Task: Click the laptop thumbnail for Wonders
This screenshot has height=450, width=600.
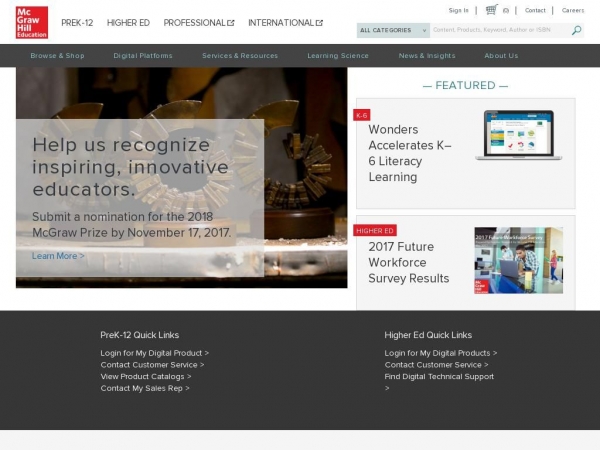Action: point(518,135)
